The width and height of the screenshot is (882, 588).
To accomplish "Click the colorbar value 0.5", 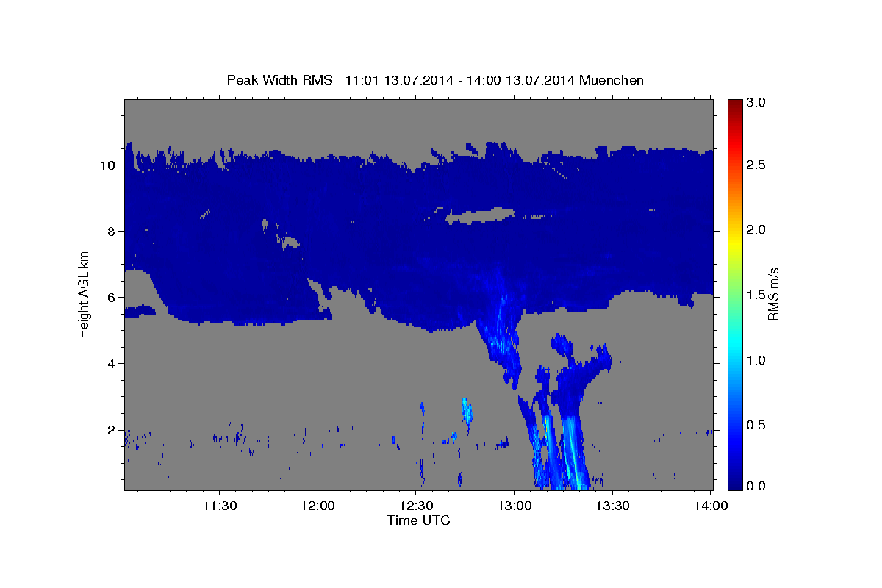I will (757, 425).
